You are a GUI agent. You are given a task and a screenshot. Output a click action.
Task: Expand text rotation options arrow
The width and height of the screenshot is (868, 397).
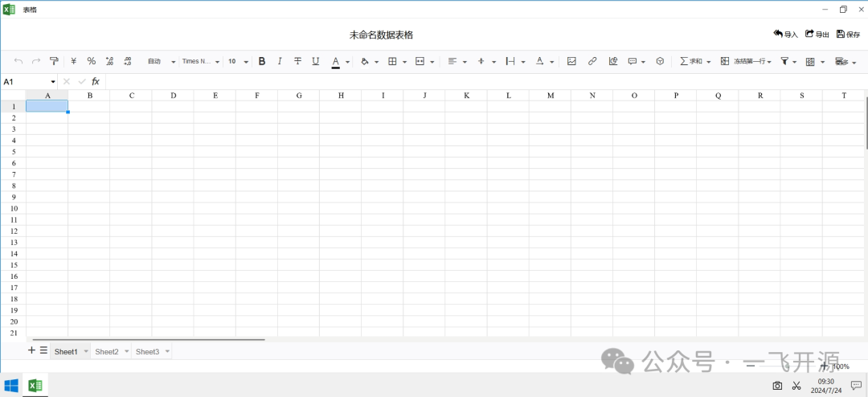(x=552, y=62)
